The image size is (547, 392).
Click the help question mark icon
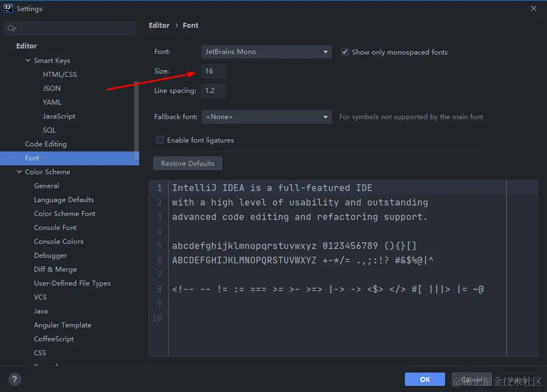(14, 379)
